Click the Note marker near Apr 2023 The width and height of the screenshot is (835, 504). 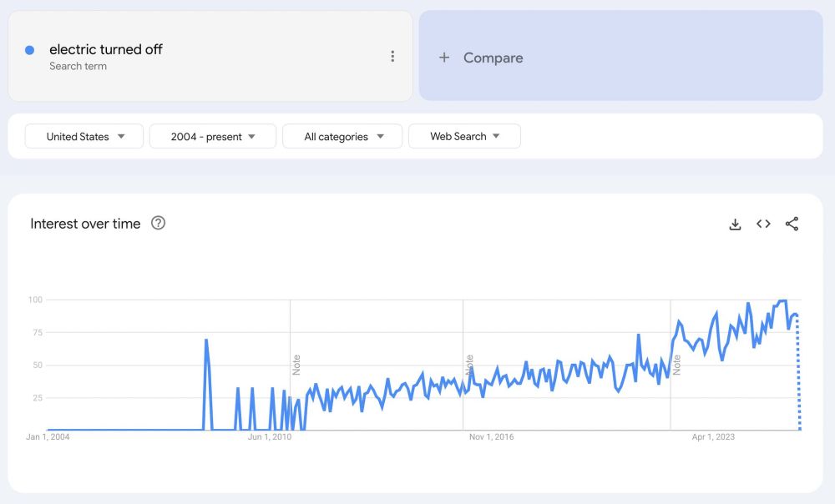pyautogui.click(x=676, y=363)
